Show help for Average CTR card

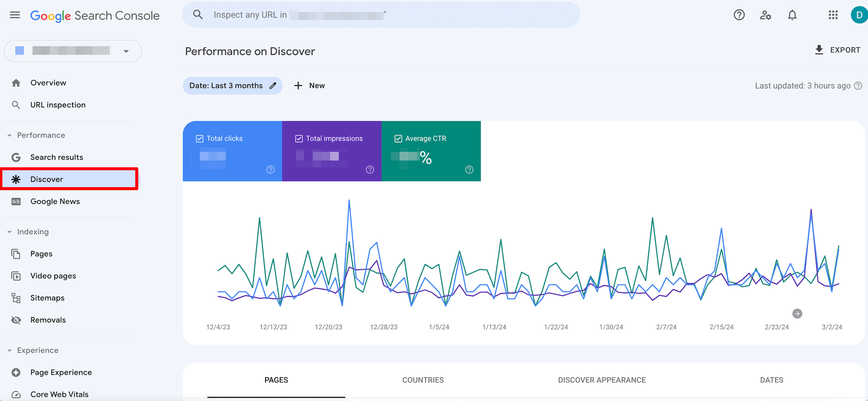469,170
